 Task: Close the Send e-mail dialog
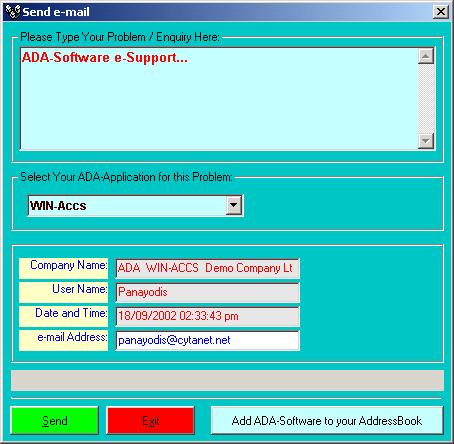coord(441,12)
